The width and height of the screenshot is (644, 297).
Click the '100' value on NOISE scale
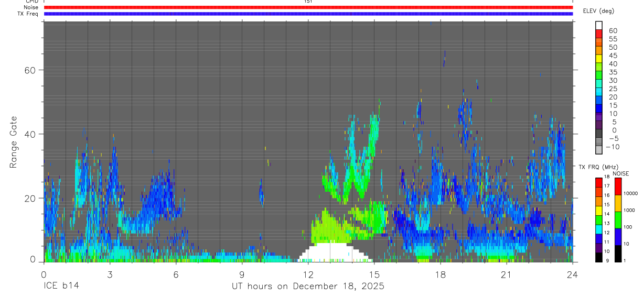tap(628, 227)
